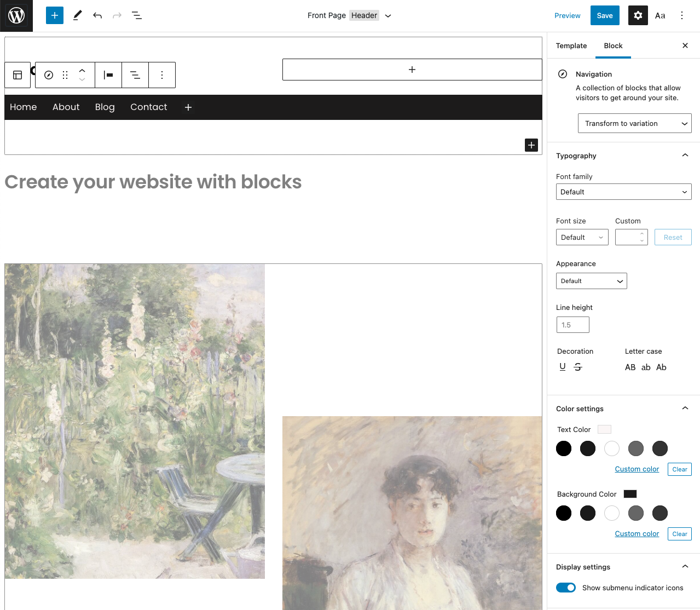Screen dimensions: 700x610
Task: Apply underline text decoration
Action: 562,366
